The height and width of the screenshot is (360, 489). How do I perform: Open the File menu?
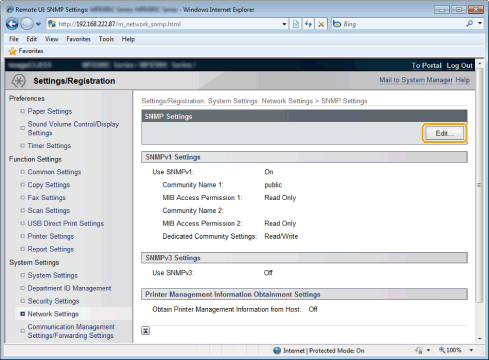(14, 39)
